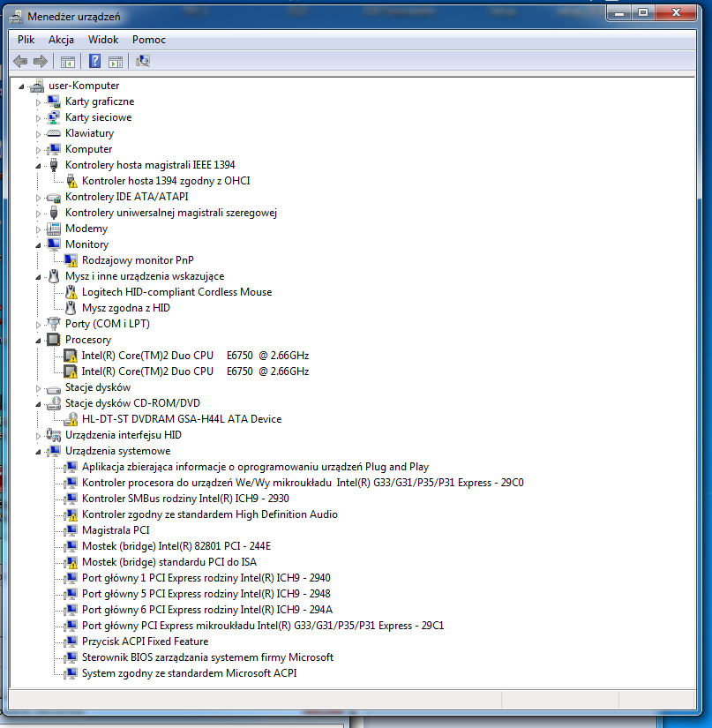Minimize the Menedżer urządzeń window
The image size is (712, 728).
[619, 12]
